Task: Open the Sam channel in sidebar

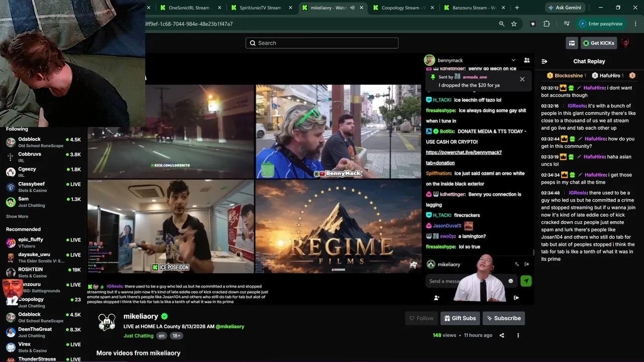Action: (44, 202)
